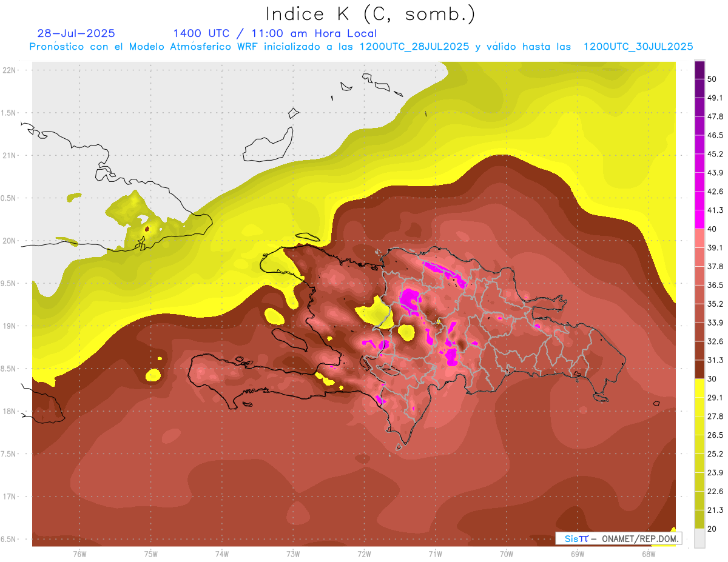The height and width of the screenshot is (562, 728).
Task: Click the '42.6' legend value
Action: pos(715,192)
